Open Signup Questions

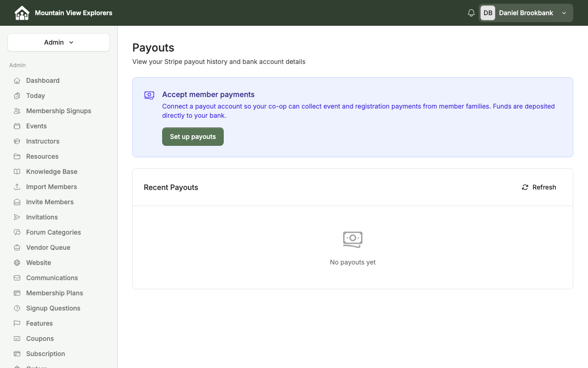coord(53,308)
